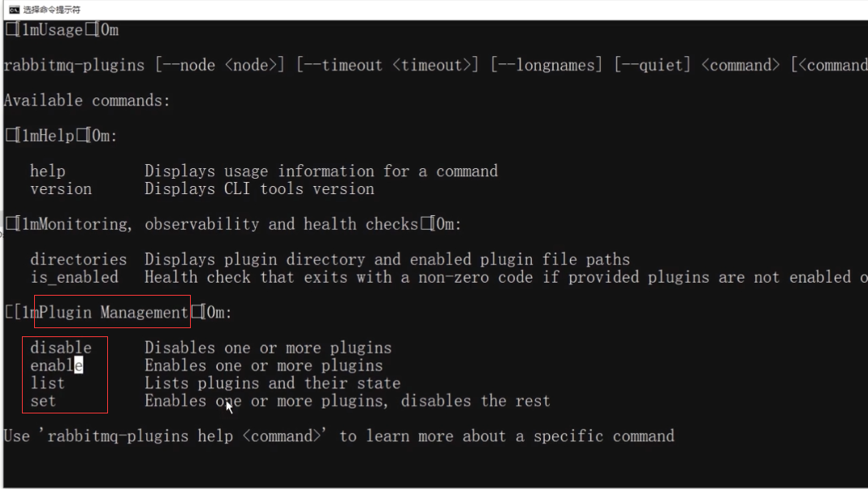The height and width of the screenshot is (489, 868).
Task: Click the 'list' command entry
Action: tap(48, 383)
